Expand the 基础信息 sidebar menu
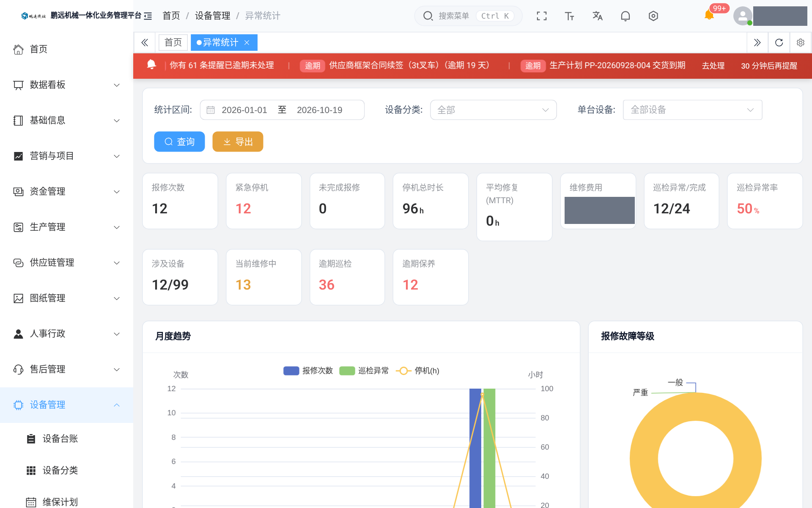 click(66, 120)
